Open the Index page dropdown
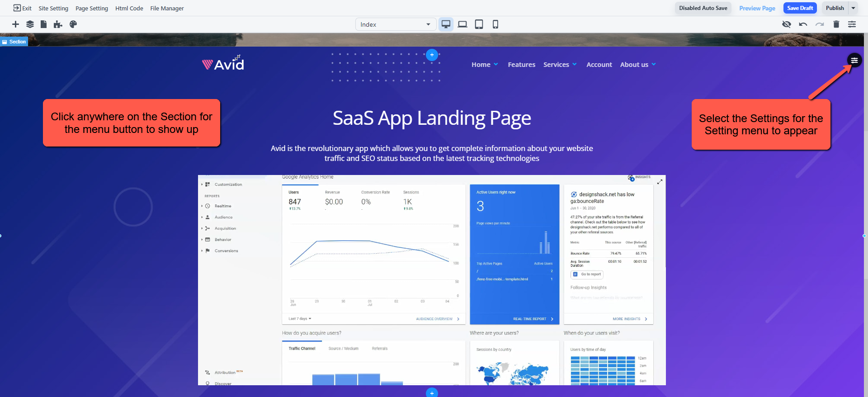Viewport: 868px width, 397px height. pyautogui.click(x=395, y=24)
